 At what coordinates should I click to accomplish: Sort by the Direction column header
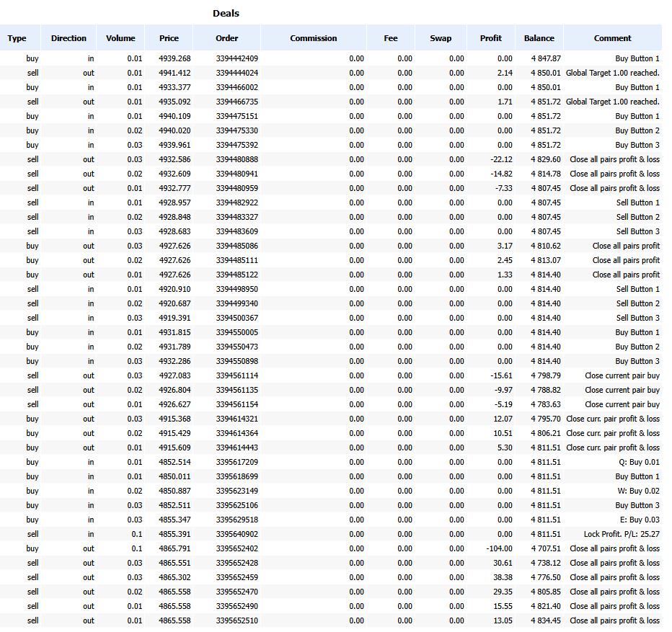pyautogui.click(x=68, y=38)
